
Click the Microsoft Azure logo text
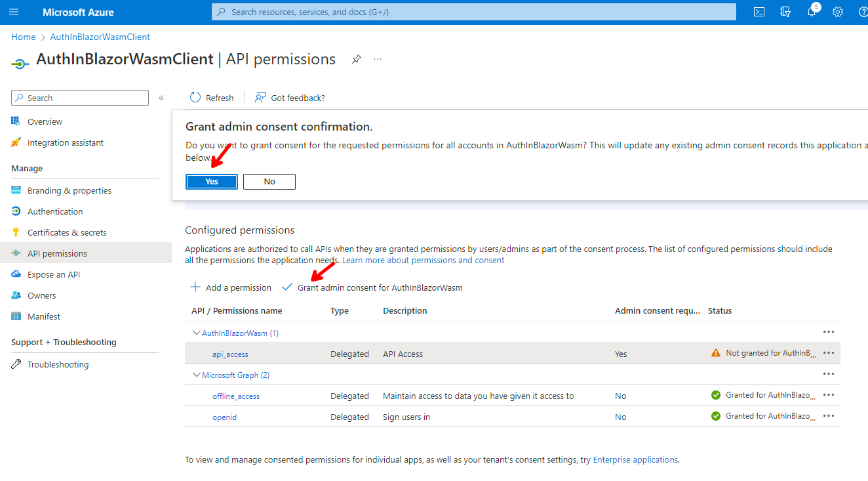(78, 12)
